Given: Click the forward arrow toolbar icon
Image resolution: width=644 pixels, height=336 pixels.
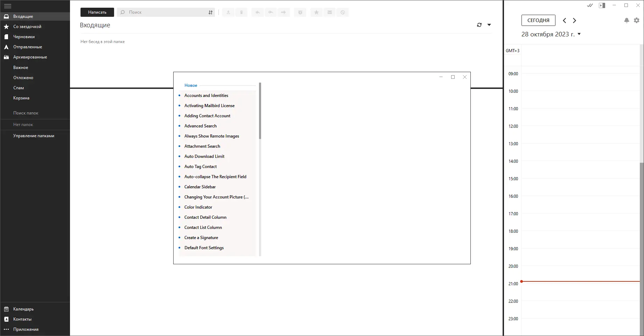Looking at the screenshot, I should pyautogui.click(x=283, y=12).
